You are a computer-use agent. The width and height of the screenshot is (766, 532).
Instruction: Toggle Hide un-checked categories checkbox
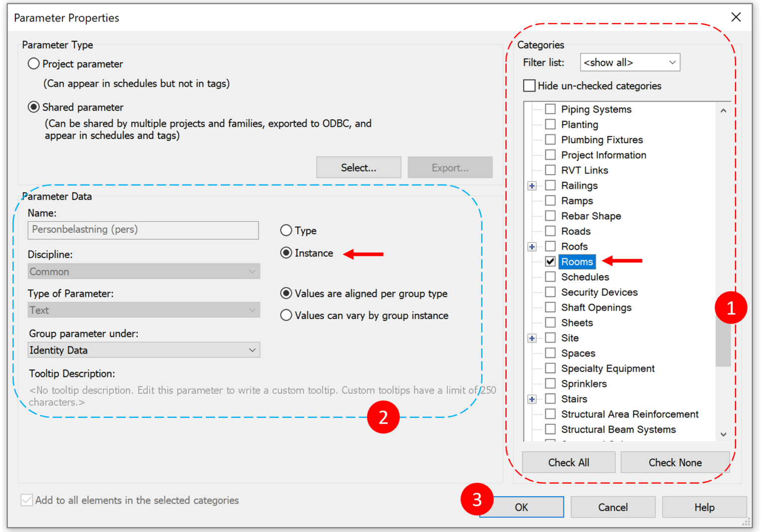[x=529, y=86]
